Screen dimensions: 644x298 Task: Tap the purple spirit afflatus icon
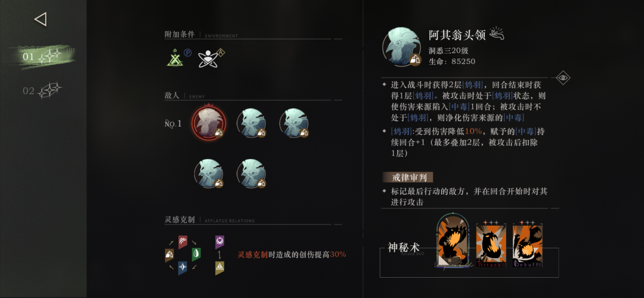pos(219,242)
